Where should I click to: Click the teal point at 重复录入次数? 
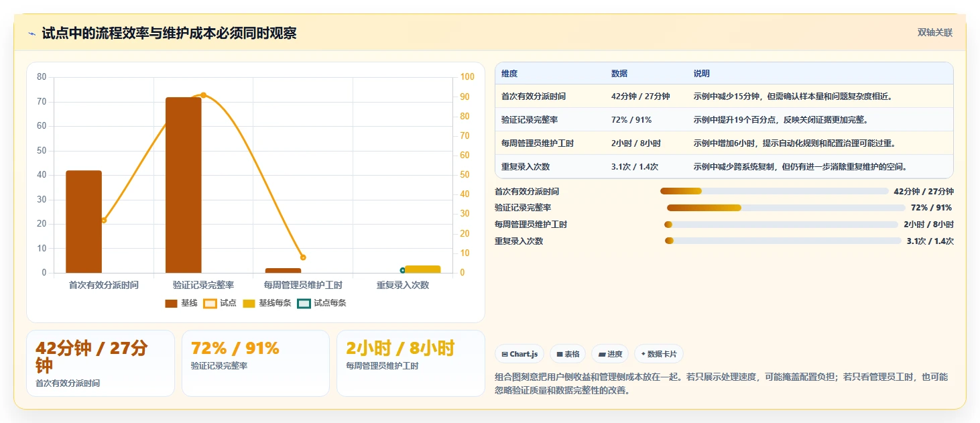point(402,270)
